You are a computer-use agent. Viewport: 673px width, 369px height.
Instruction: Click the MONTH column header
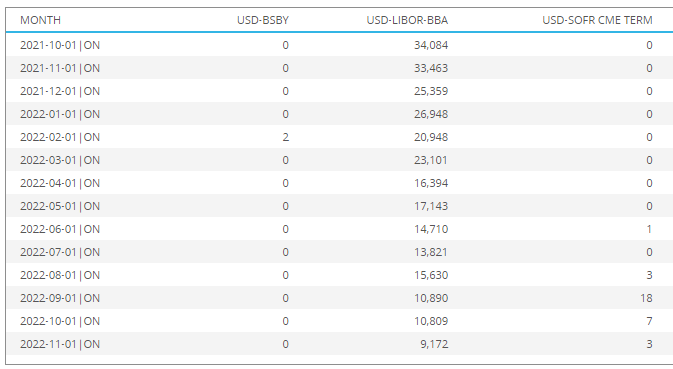[40, 20]
